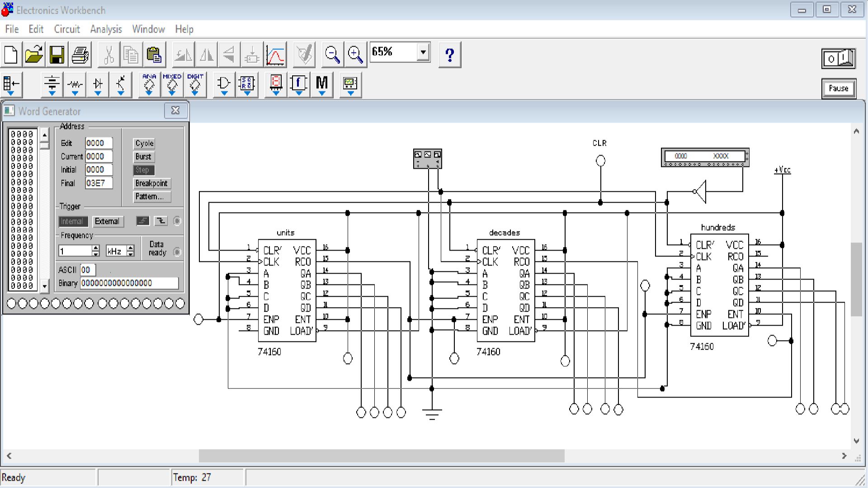Open the Indicators parts bin

point(276,85)
